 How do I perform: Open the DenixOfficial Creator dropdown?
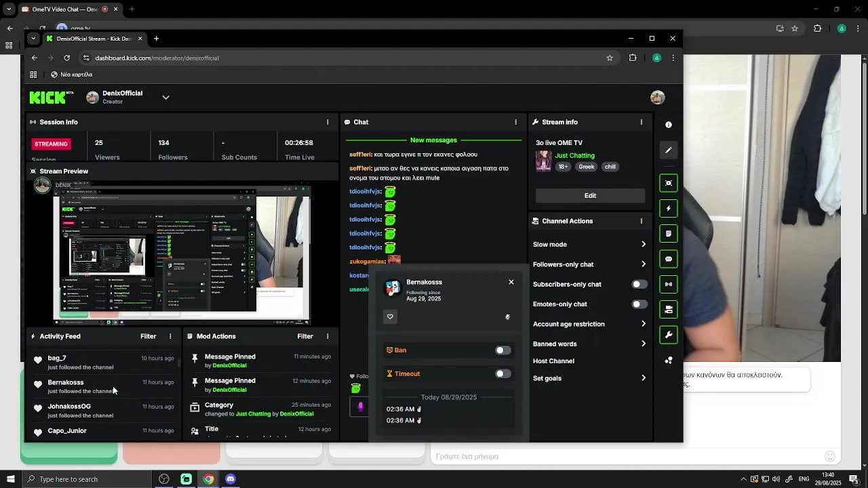click(x=165, y=98)
